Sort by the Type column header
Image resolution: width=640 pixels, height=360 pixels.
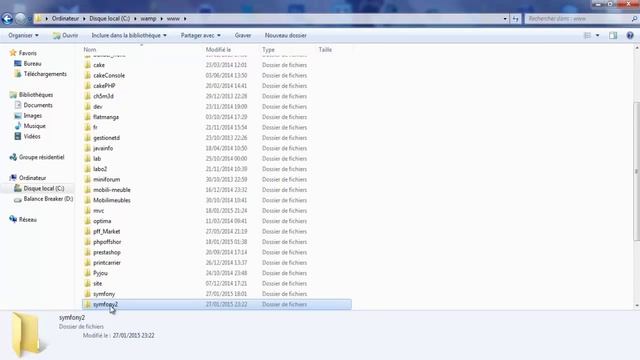268,49
